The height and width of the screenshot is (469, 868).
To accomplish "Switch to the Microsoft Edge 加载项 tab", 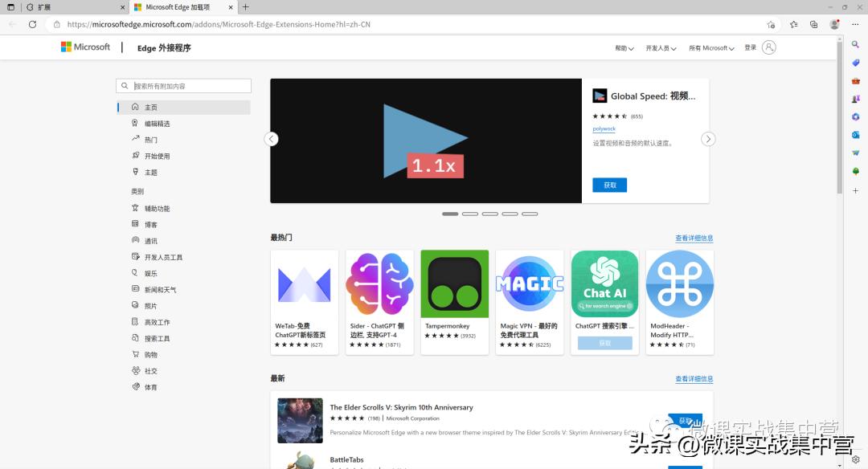I will click(x=178, y=7).
